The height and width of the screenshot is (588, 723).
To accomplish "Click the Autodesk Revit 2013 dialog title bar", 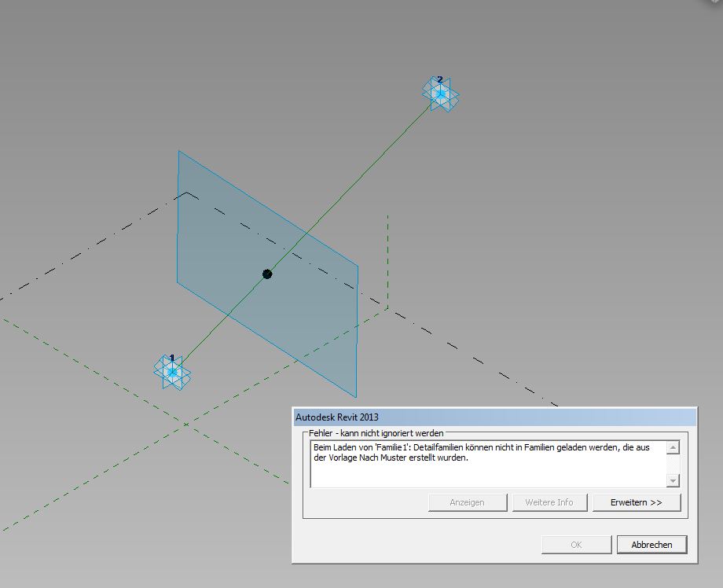I will tap(495, 417).
